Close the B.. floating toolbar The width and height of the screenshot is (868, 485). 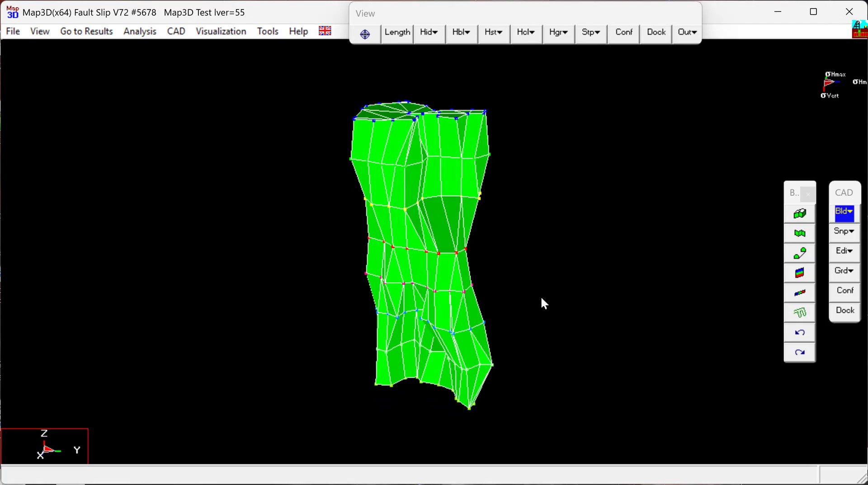click(808, 194)
